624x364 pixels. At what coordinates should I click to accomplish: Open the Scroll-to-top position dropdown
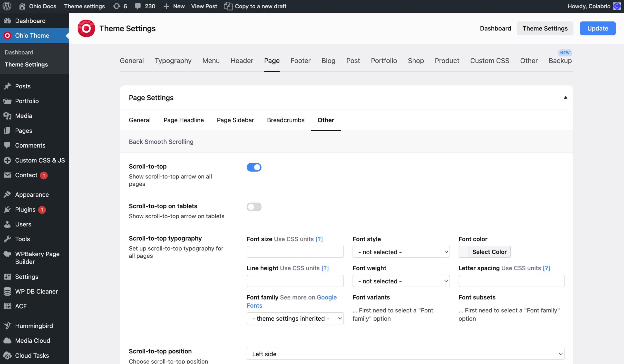pos(405,354)
